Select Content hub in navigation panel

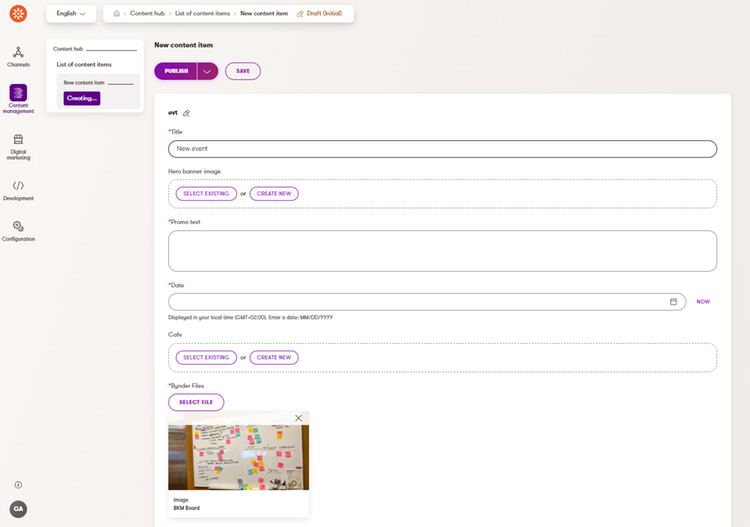coord(68,49)
